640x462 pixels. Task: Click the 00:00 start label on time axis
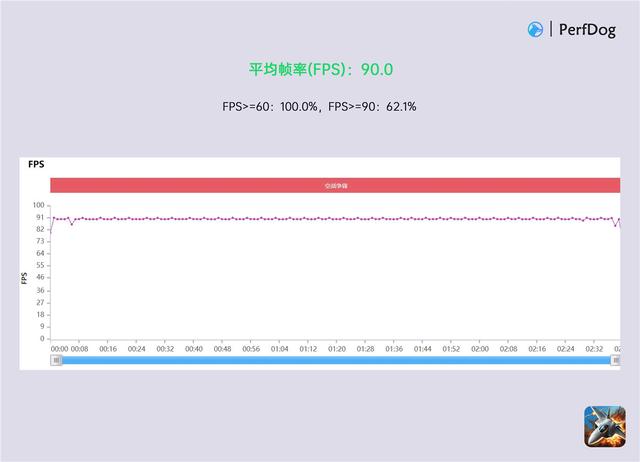(x=59, y=349)
